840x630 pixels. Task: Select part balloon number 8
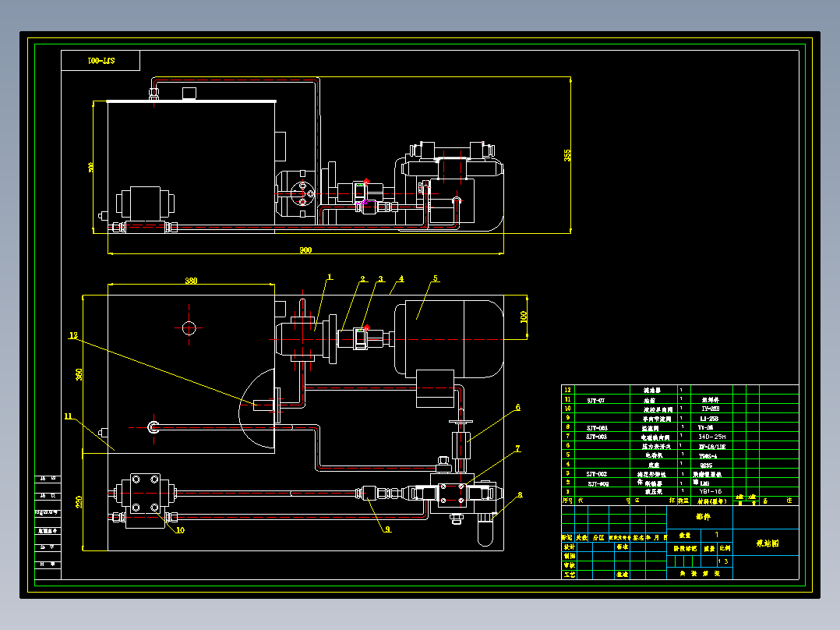520,495
